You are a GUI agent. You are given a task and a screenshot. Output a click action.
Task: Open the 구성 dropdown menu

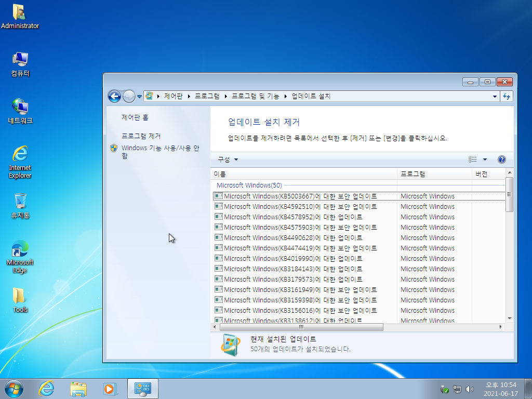pyautogui.click(x=228, y=159)
